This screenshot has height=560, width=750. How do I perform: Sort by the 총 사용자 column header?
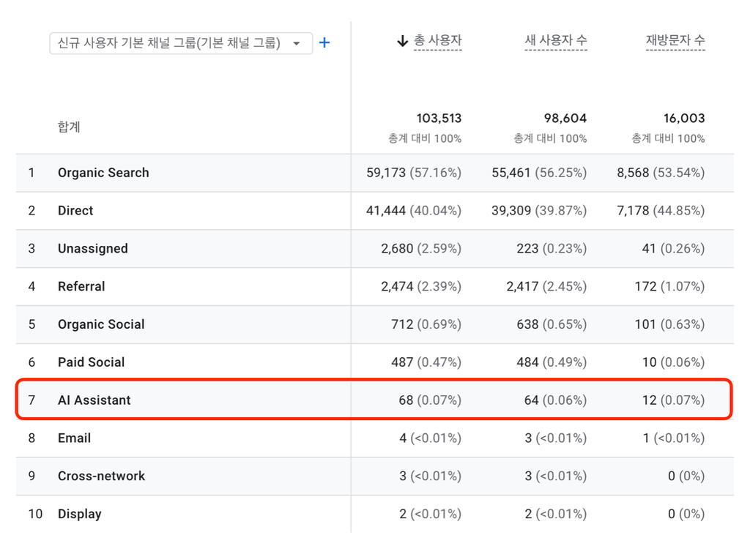click(438, 40)
